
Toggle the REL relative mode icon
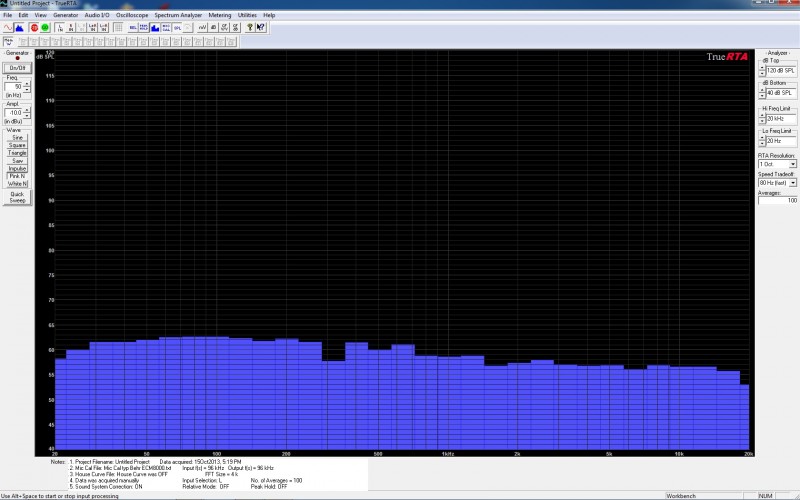[x=133, y=28]
